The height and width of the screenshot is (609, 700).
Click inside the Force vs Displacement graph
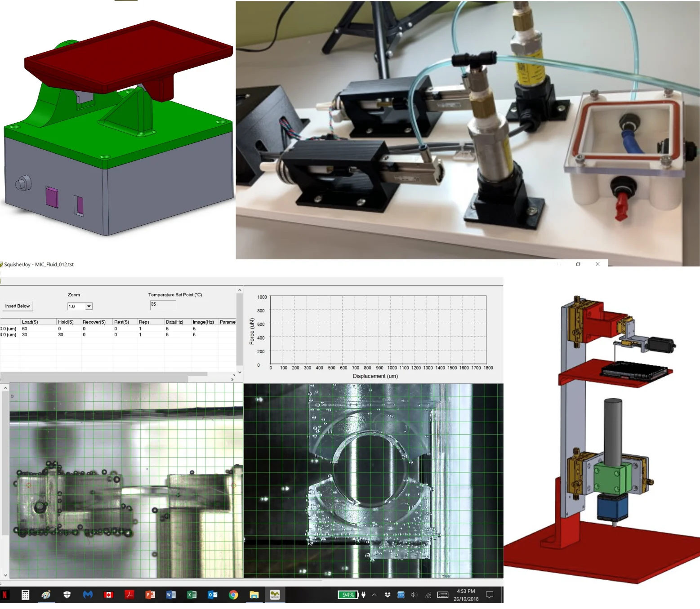378,329
